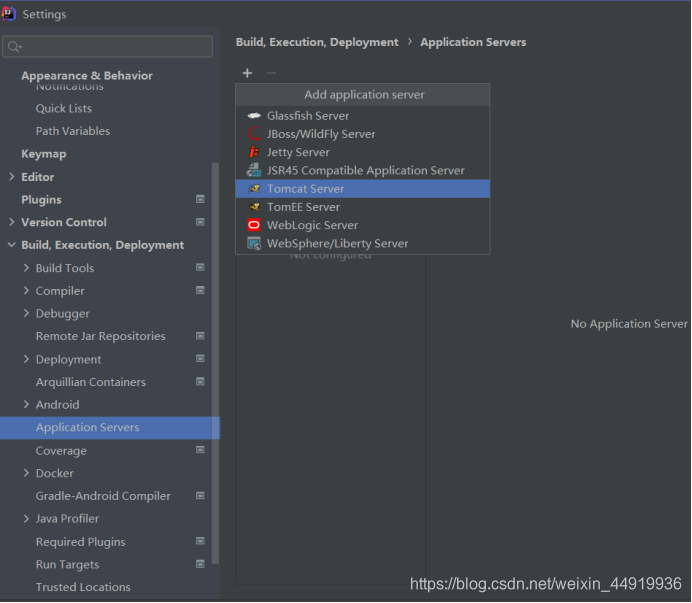The height and width of the screenshot is (603, 692).
Task: Click Application Servers breadcrumb
Action: [x=473, y=42]
